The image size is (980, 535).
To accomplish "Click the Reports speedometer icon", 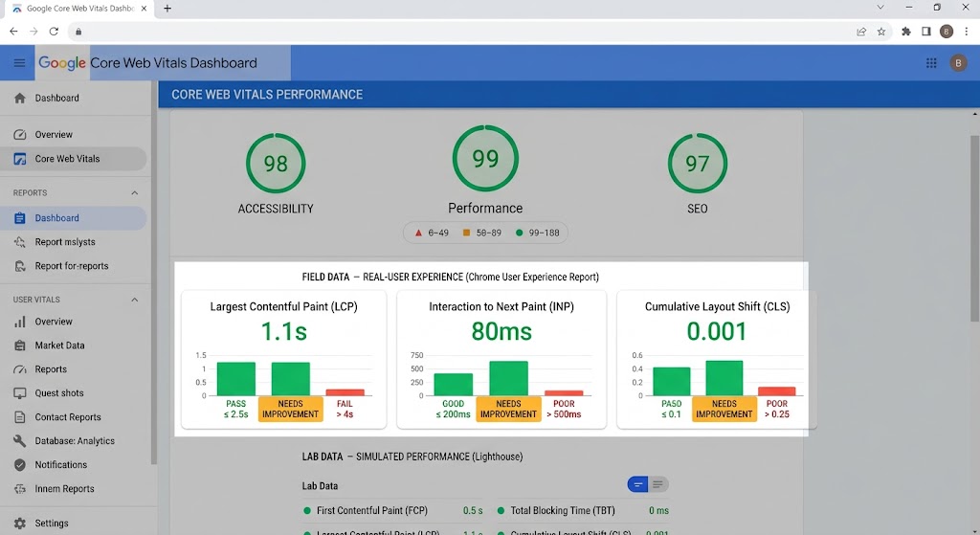I will click(20, 369).
